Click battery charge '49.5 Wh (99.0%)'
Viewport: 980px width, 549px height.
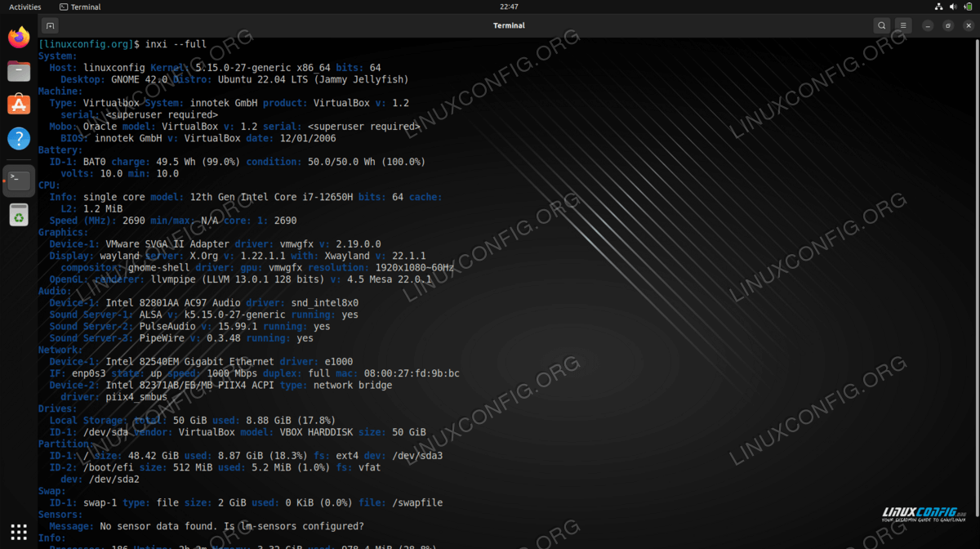[198, 162]
